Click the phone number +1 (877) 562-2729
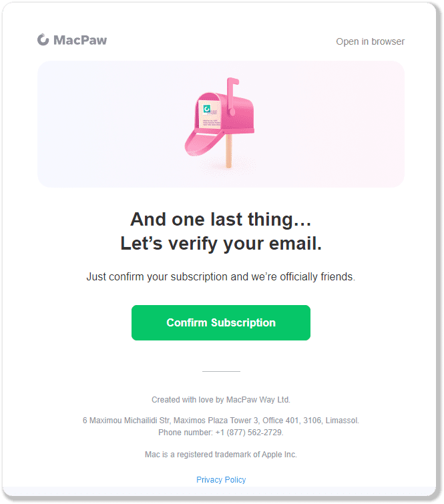Image resolution: width=444 pixels, height=504 pixels. (248, 433)
